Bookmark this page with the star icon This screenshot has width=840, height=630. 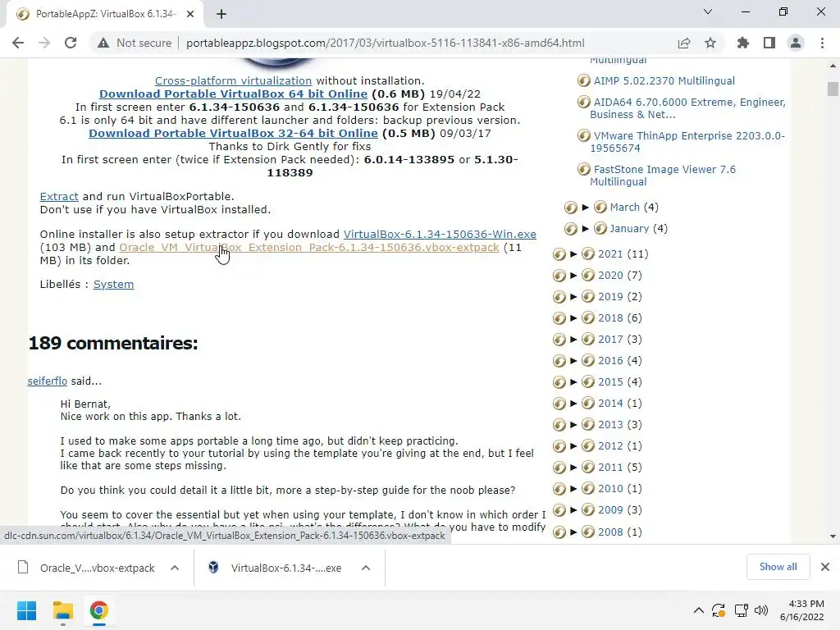point(710,43)
